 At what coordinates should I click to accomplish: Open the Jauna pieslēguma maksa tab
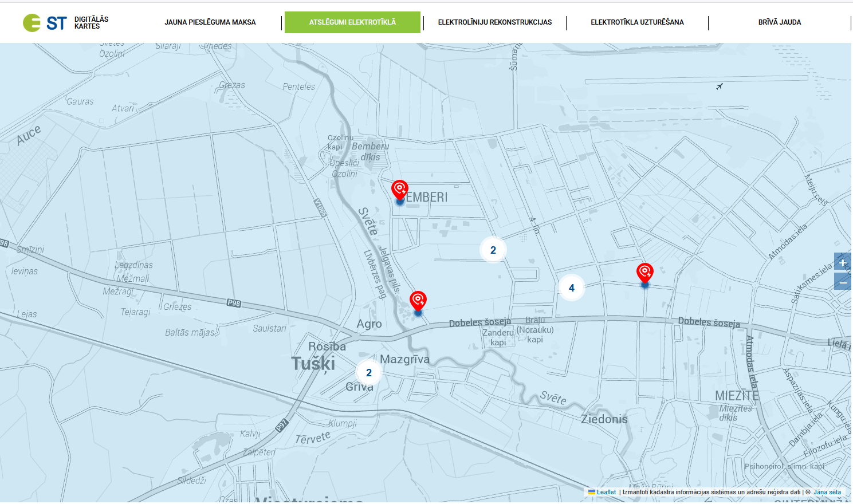(x=210, y=22)
